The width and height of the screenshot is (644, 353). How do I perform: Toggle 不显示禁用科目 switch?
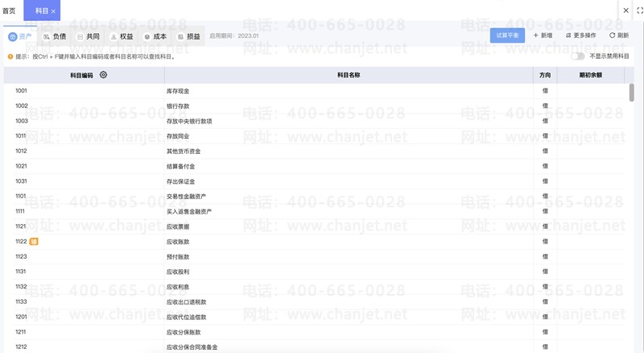click(x=577, y=56)
